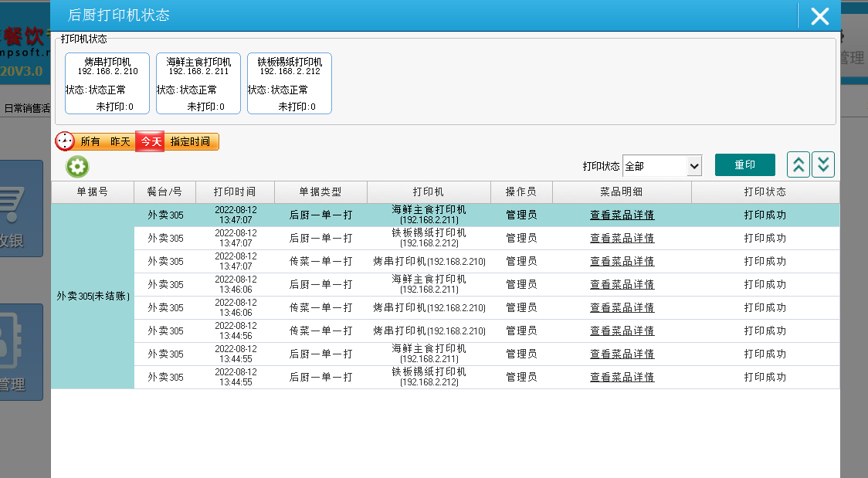Select the 烤串打印机 status card
This screenshot has width=868, height=478.
coord(107,83)
